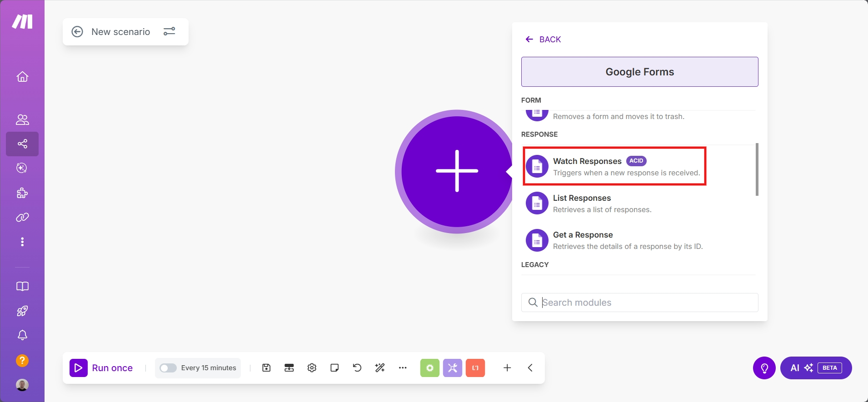Open scenario inputs and outputs icon
The image size is (868, 402).
coord(289,368)
